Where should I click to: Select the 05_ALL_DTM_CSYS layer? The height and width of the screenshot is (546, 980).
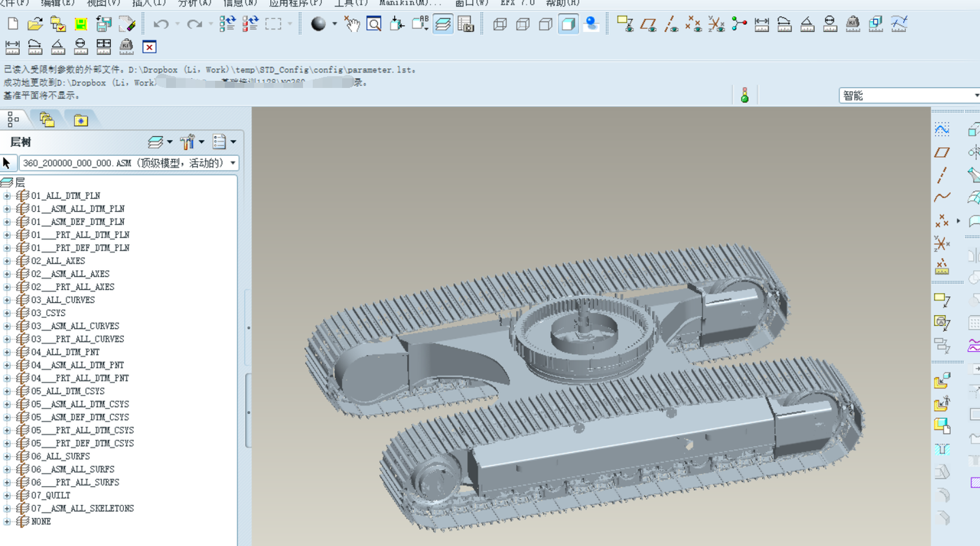68,391
